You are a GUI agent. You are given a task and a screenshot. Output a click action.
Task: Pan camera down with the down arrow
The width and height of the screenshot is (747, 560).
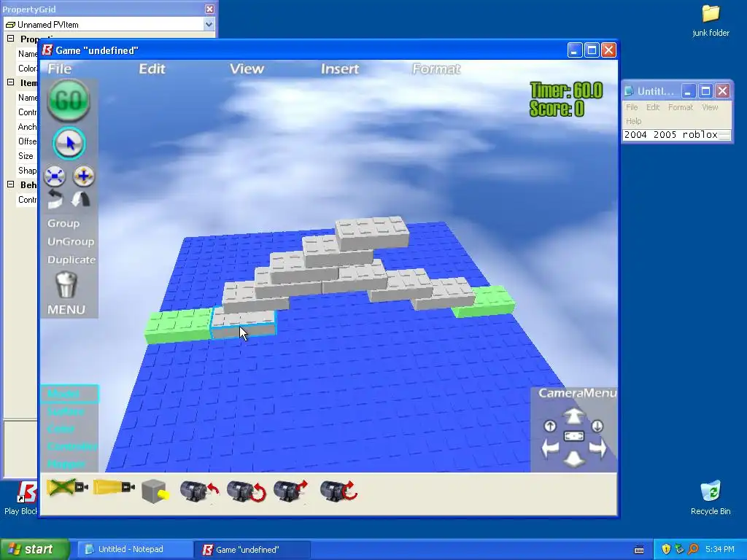click(574, 459)
